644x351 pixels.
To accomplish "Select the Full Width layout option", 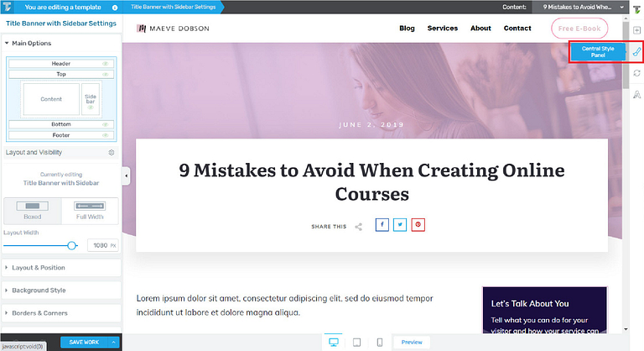I will pyautogui.click(x=90, y=211).
